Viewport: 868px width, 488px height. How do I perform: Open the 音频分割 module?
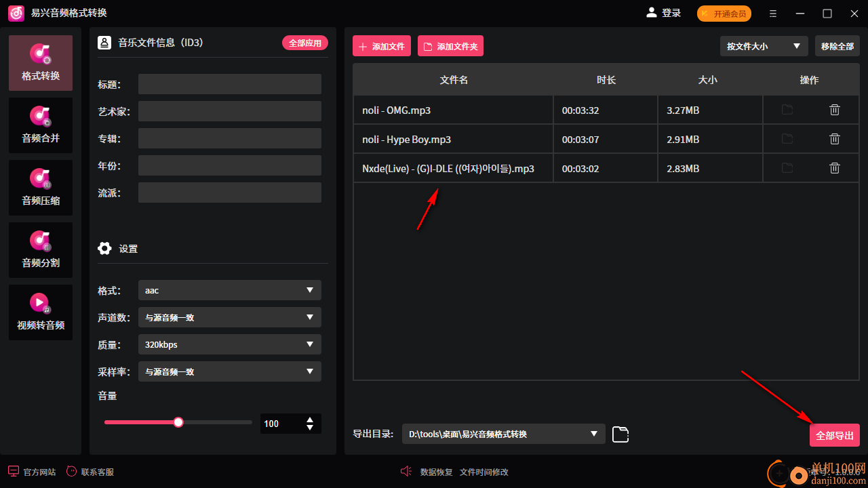41,250
